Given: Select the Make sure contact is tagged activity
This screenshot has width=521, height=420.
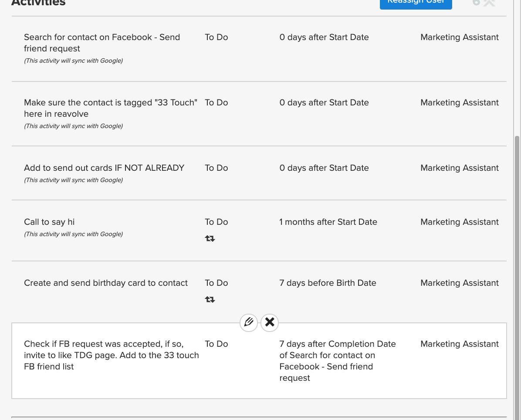Looking at the screenshot, I should (x=110, y=108).
